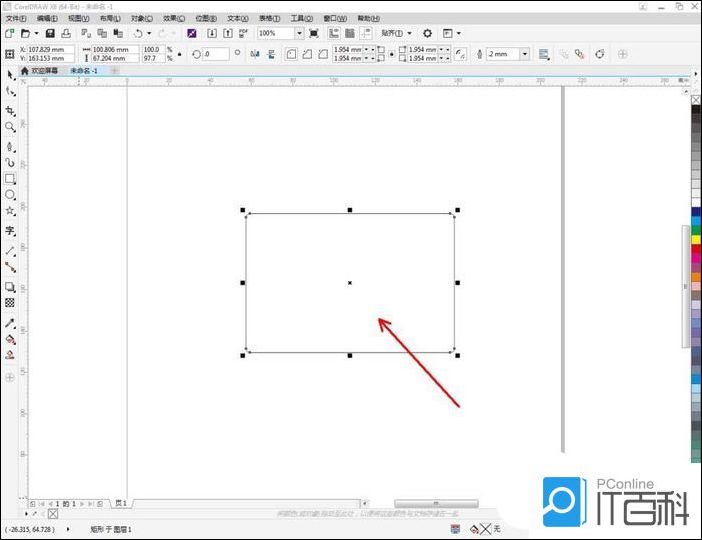Expand the Open file dropdown arrow
The image size is (702, 540).
coord(37,33)
